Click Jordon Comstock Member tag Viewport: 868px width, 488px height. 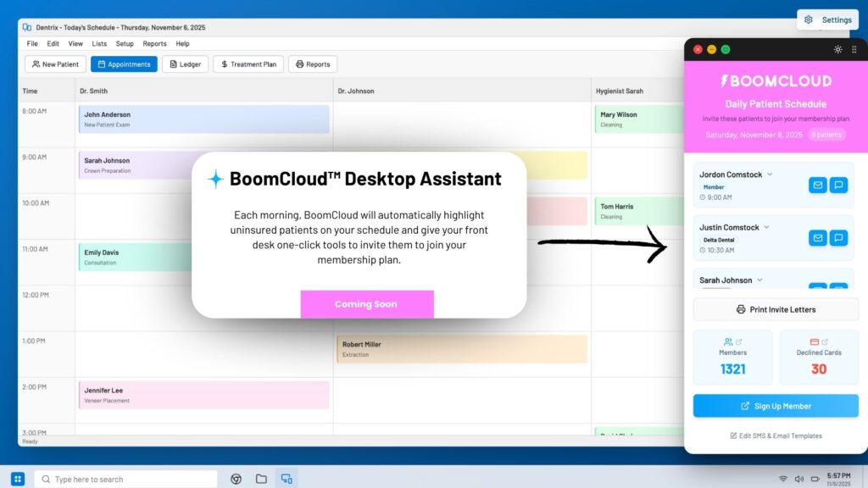(714, 187)
